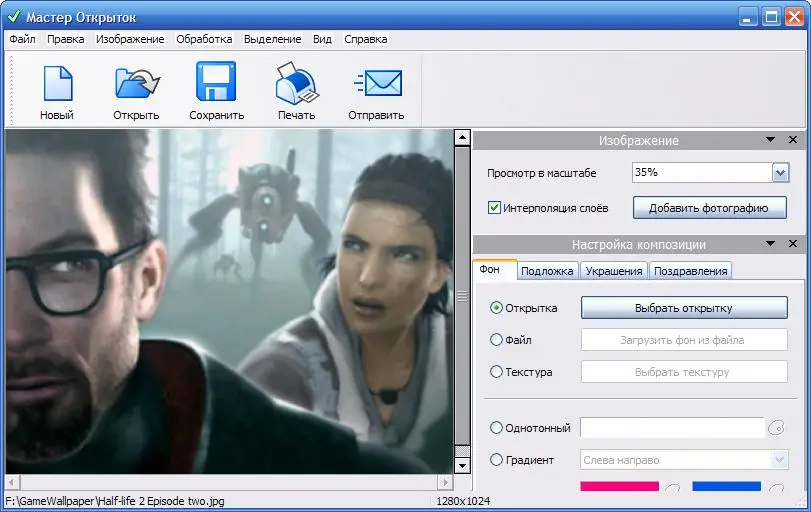The image size is (811, 512).
Task: Open the Выделение menu
Action: click(273, 39)
